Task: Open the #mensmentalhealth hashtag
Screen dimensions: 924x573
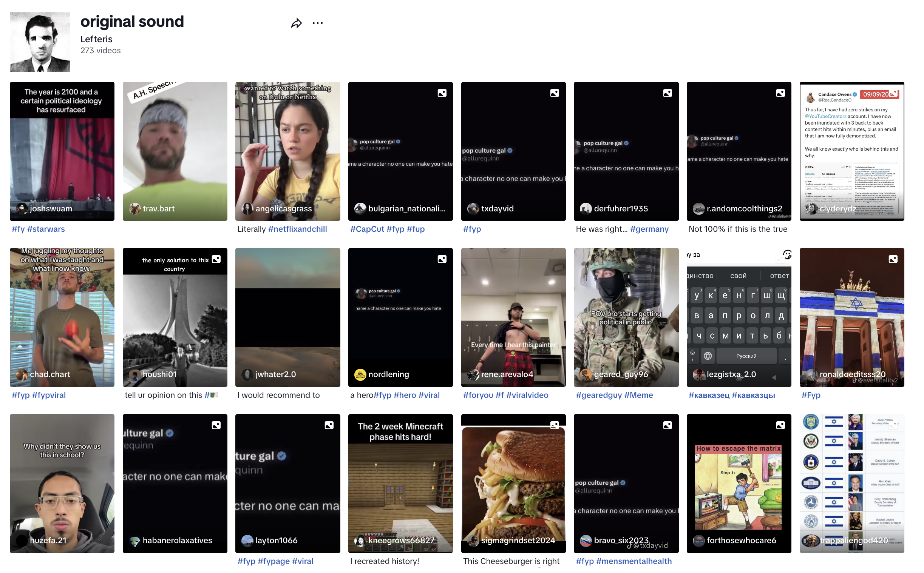Action: pos(634,561)
